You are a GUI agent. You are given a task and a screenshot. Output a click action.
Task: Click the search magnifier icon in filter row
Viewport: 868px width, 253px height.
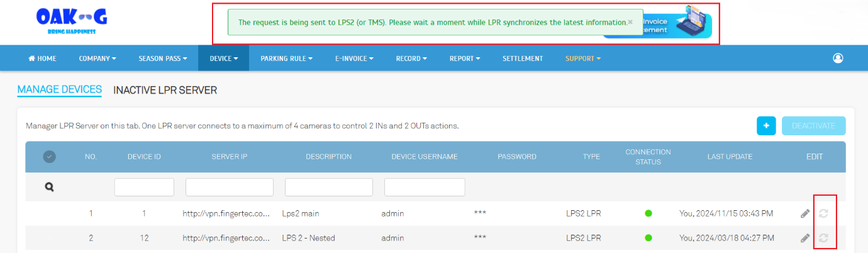[50, 187]
